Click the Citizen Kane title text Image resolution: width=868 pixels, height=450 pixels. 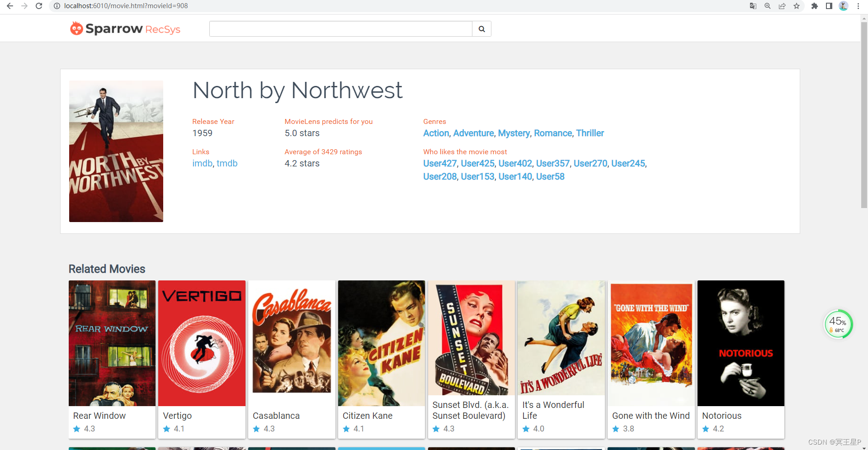(368, 416)
